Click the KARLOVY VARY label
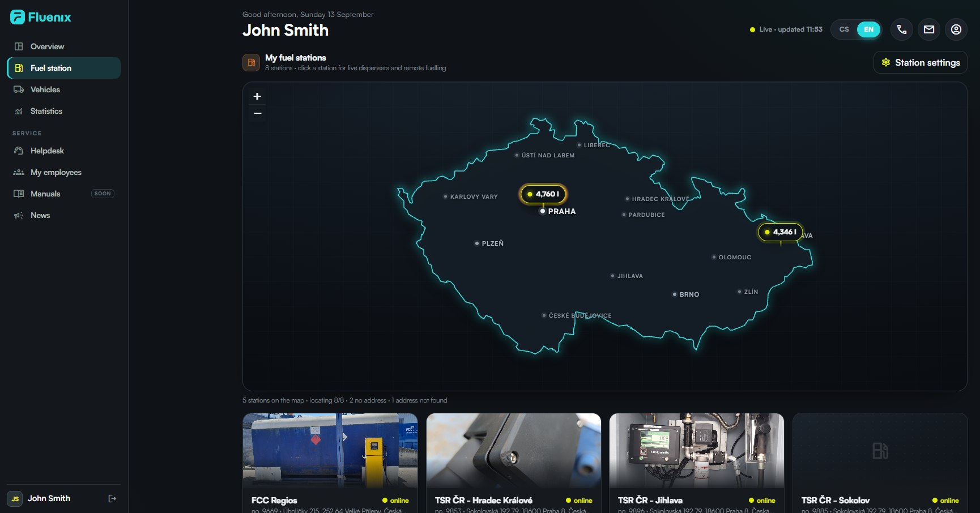The width and height of the screenshot is (980, 513). (474, 196)
